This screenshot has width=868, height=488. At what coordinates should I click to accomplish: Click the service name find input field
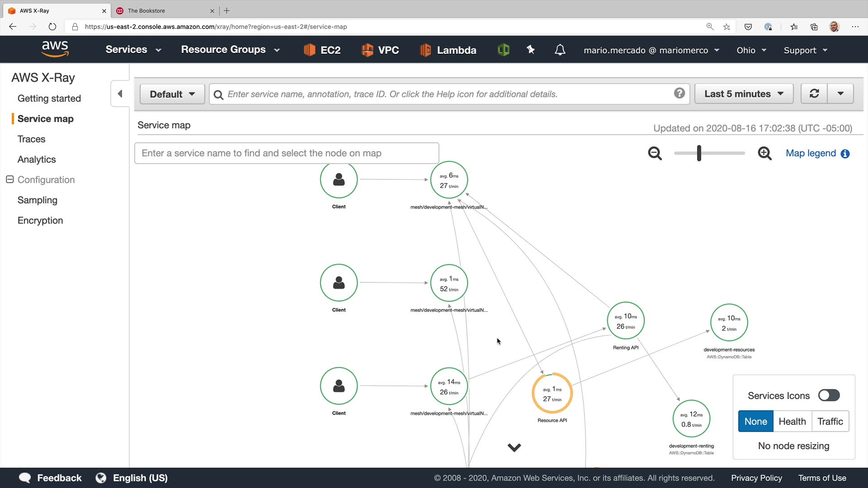(x=287, y=153)
